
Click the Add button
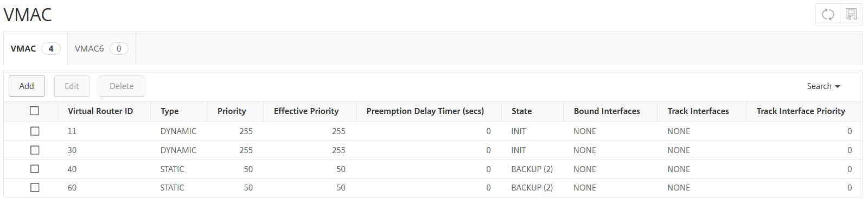(x=27, y=86)
